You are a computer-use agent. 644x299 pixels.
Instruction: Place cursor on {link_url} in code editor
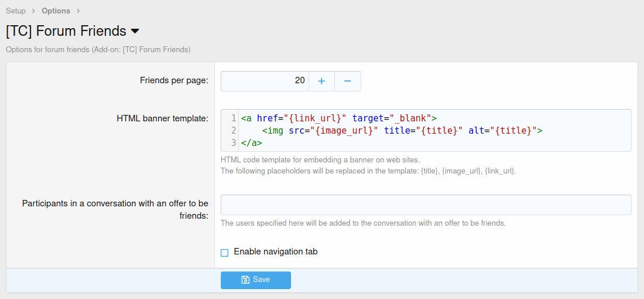[x=315, y=118]
